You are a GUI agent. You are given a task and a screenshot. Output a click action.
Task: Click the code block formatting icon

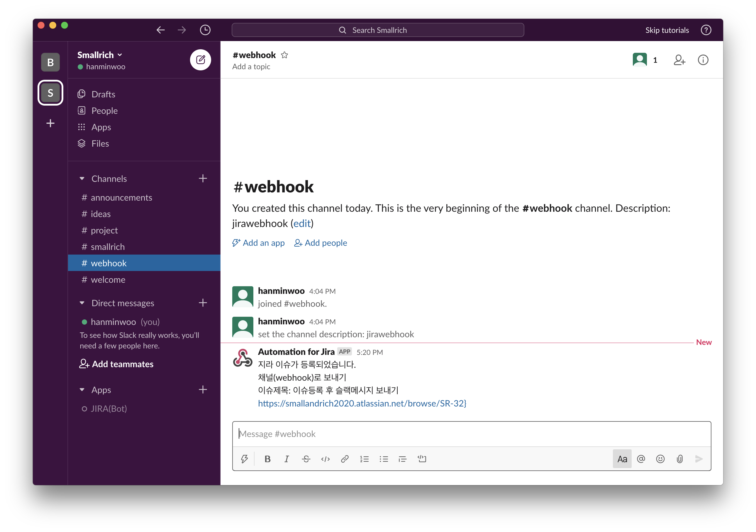tap(421, 459)
